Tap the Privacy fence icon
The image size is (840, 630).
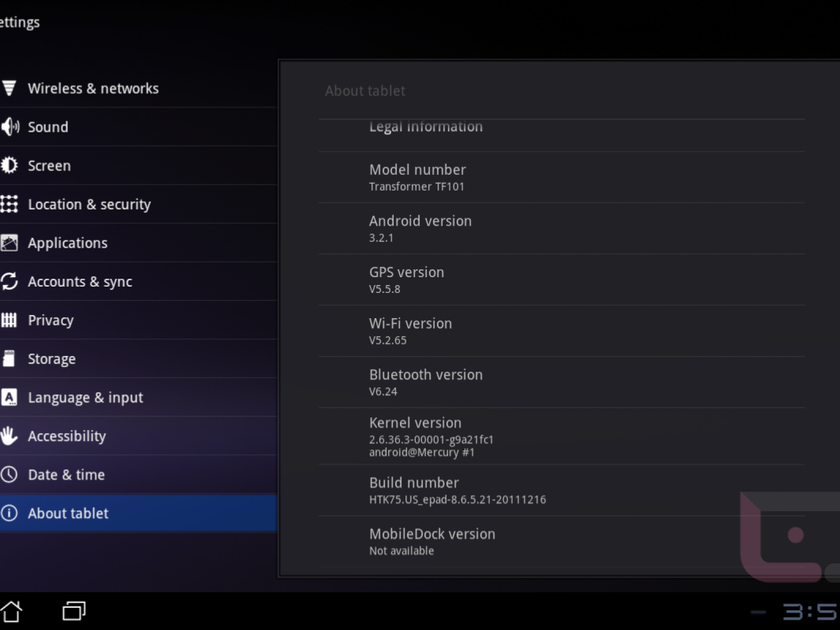pyautogui.click(x=9, y=320)
